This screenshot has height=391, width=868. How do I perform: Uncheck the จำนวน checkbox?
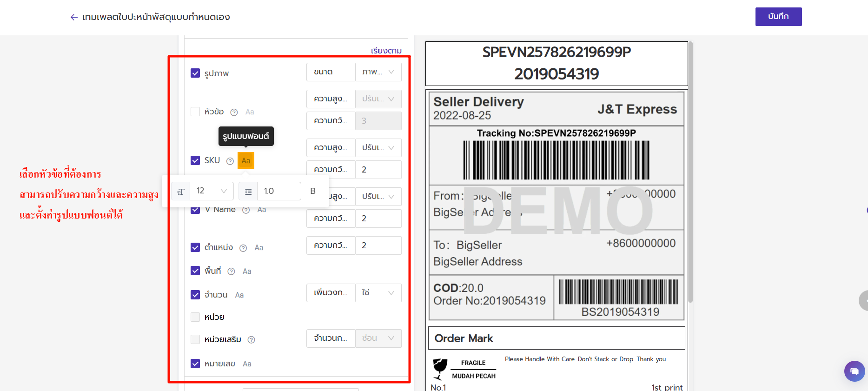coord(195,295)
